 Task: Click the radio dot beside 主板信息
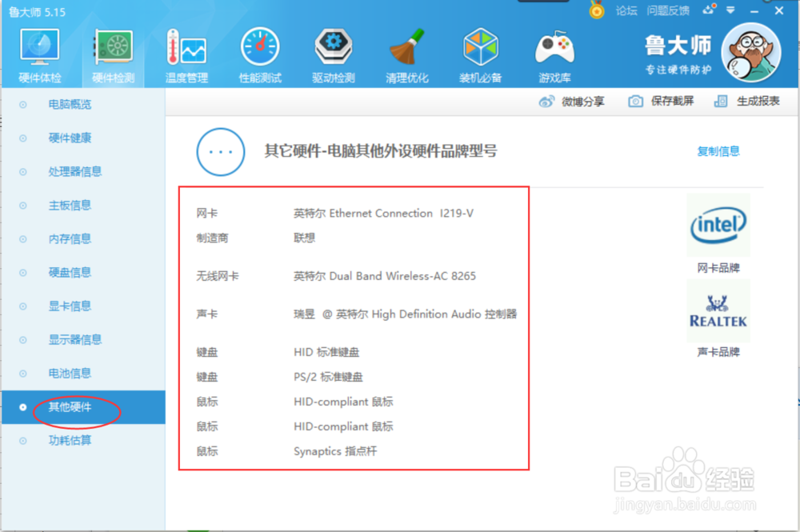click(23, 206)
